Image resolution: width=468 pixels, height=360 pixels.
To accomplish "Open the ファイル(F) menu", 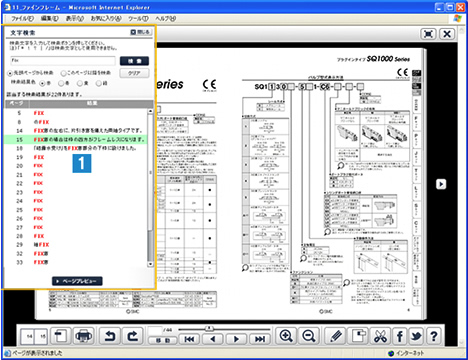I will click(x=23, y=19).
